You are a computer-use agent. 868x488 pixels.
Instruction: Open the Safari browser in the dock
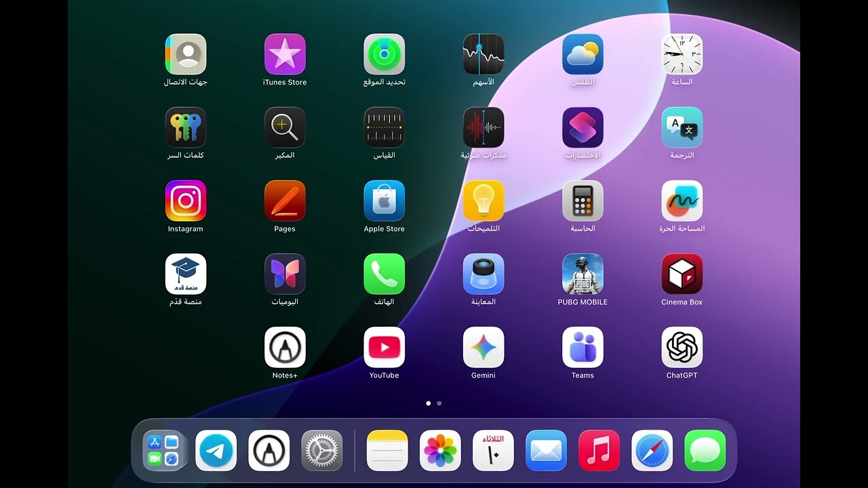[652, 451]
